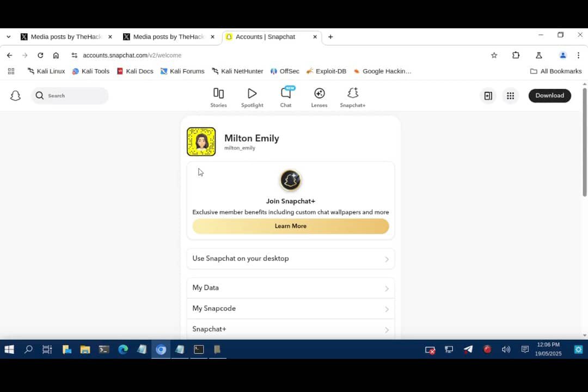588x392 pixels.
Task: Click the bookmarks bar apps grid icon
Action: 11,71
